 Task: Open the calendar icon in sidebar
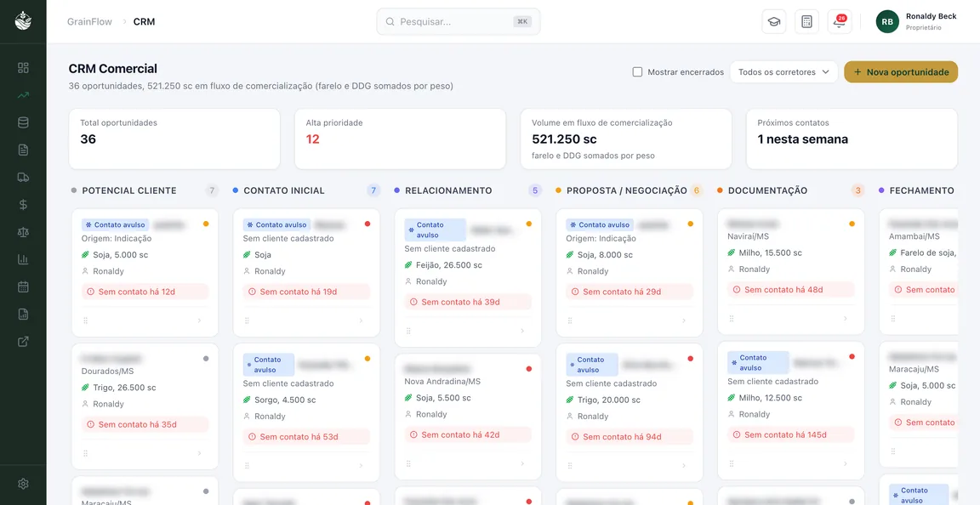point(23,287)
